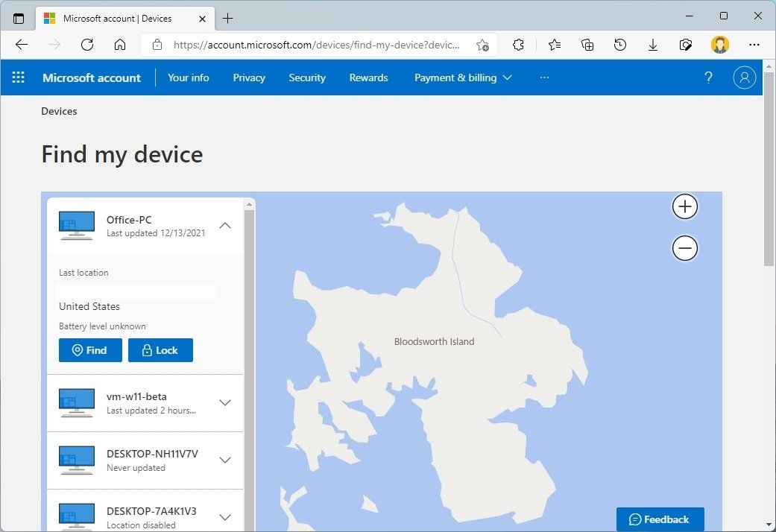Zoom out the map with the minus icon

tap(684, 248)
